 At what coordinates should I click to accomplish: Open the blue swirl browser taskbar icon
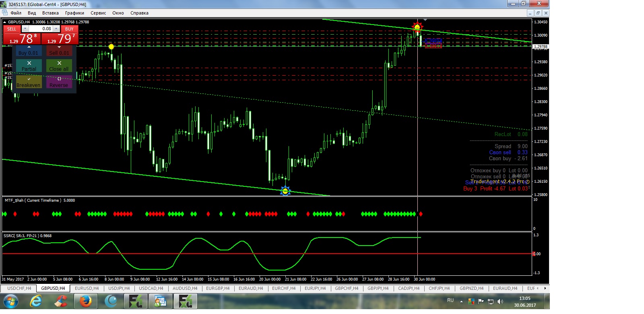coord(110,301)
